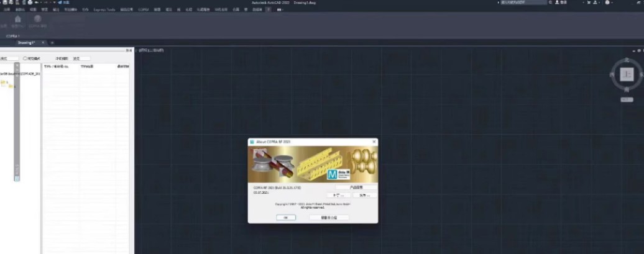Image resolution: width=644 pixels, height=254 pixels.
Task: Click the print icon in quick access toolbar
Action: tap(30, 2)
